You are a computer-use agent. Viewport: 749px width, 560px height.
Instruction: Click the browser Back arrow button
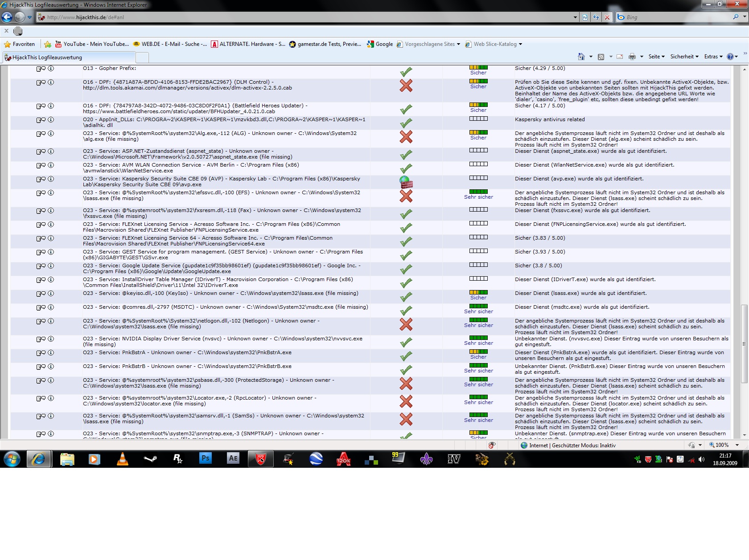coord(7,17)
